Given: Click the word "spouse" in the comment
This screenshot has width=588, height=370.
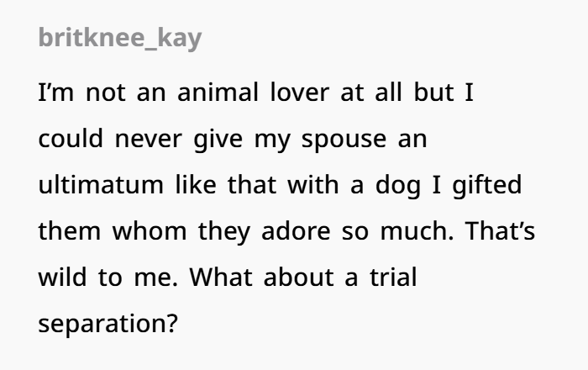Looking at the screenshot, I should tap(344, 140).
